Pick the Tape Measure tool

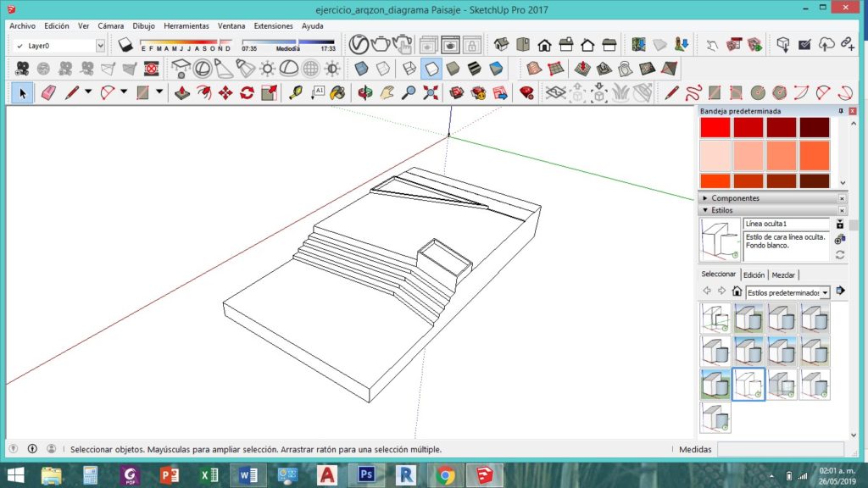(x=296, y=93)
